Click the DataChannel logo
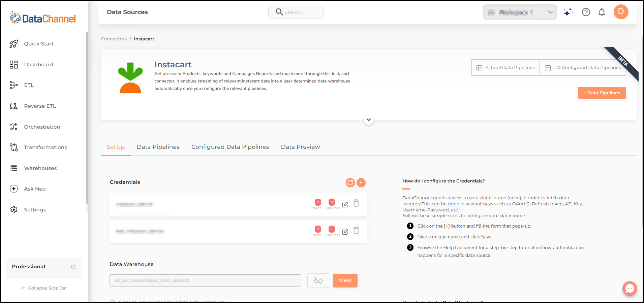This screenshot has width=644, height=303. coord(43,18)
